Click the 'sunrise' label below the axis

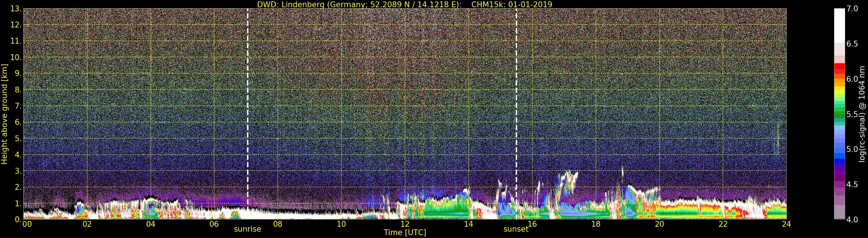click(x=248, y=229)
